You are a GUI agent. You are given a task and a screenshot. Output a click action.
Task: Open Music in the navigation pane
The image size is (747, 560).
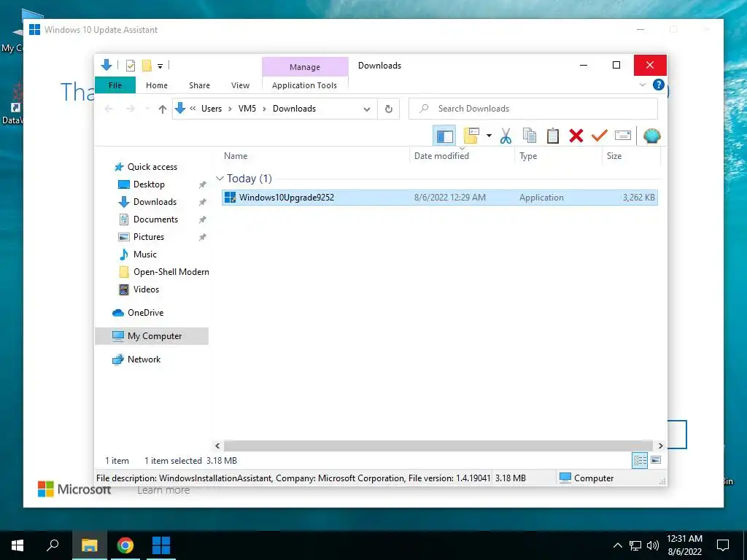tap(145, 254)
